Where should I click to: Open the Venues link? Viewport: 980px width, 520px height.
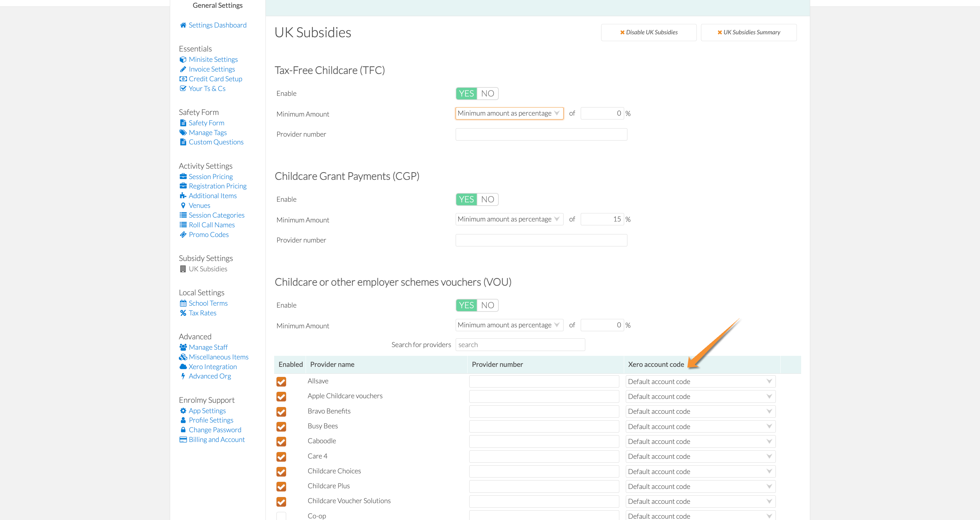tap(199, 205)
